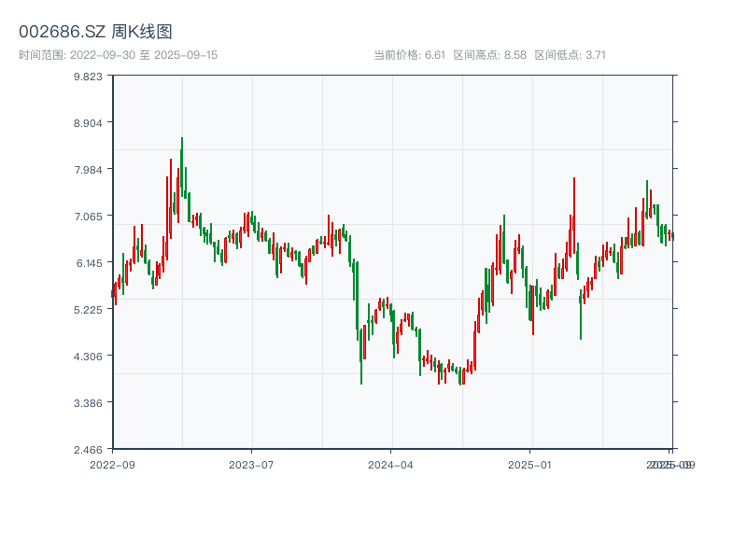
Task: Click x-axis date label 2024-04
Action: tap(390, 465)
